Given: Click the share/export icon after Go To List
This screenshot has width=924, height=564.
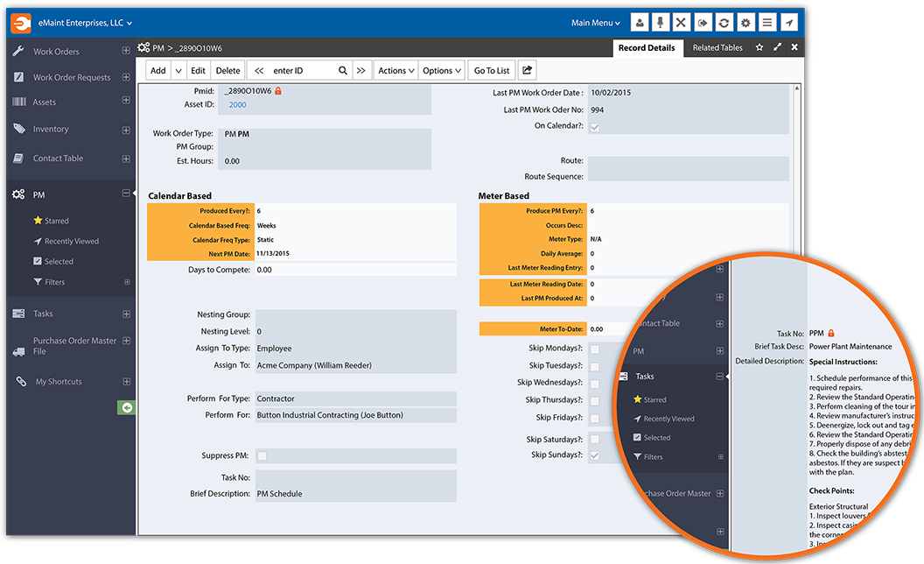Looking at the screenshot, I should [x=528, y=70].
